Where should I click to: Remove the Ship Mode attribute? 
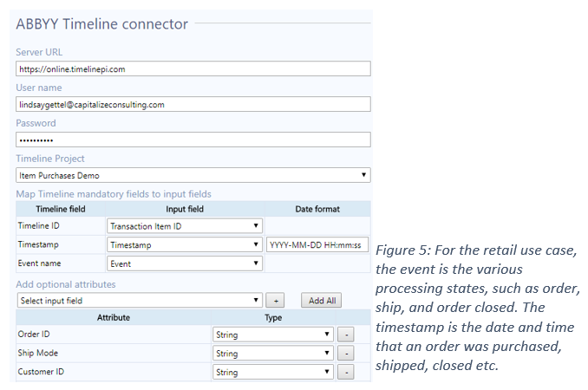point(344,354)
